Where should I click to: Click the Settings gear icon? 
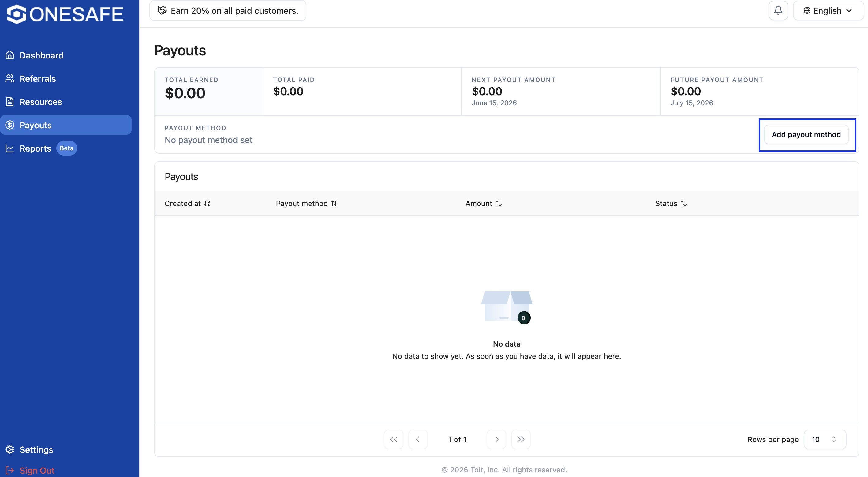coord(10,449)
